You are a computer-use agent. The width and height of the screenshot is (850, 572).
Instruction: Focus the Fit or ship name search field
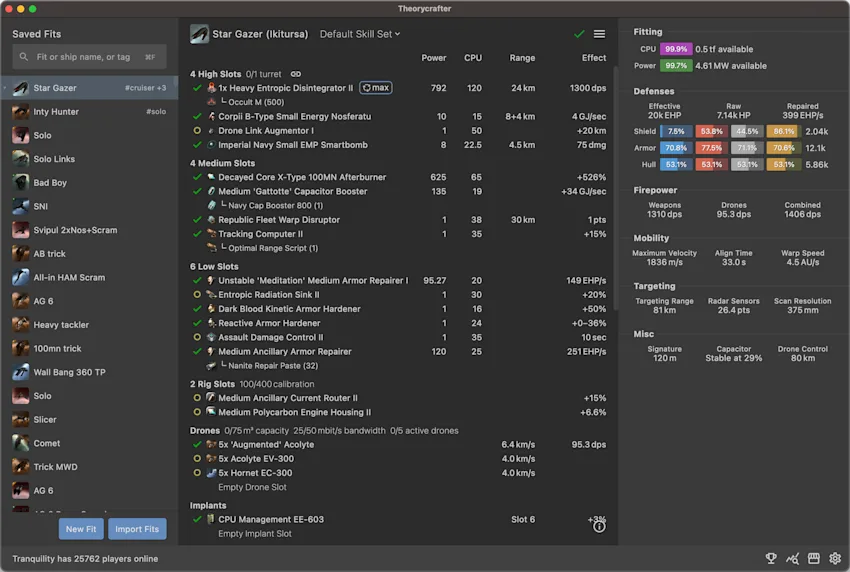tap(89, 57)
